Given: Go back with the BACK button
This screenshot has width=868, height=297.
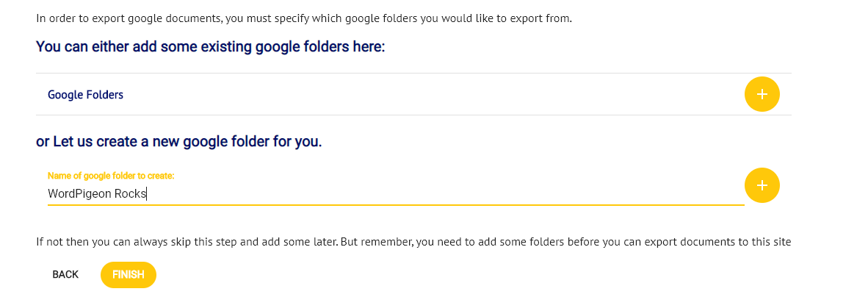Looking at the screenshot, I should (x=65, y=275).
